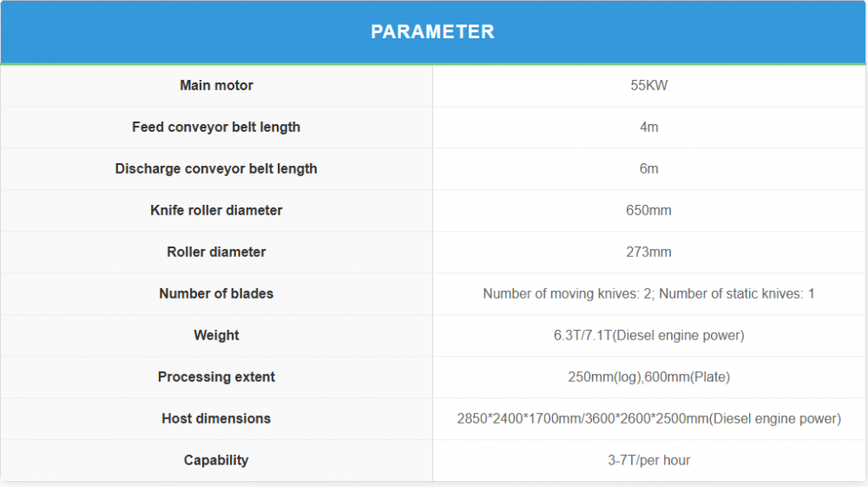Select the Host dimensions label
The height and width of the screenshot is (487, 868).
click(x=216, y=418)
